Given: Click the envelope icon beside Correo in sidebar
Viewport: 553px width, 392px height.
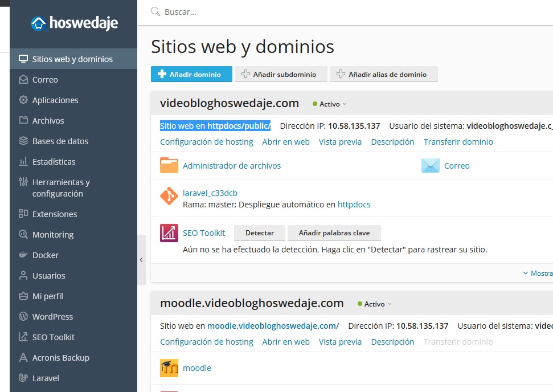Looking at the screenshot, I should click(23, 79).
